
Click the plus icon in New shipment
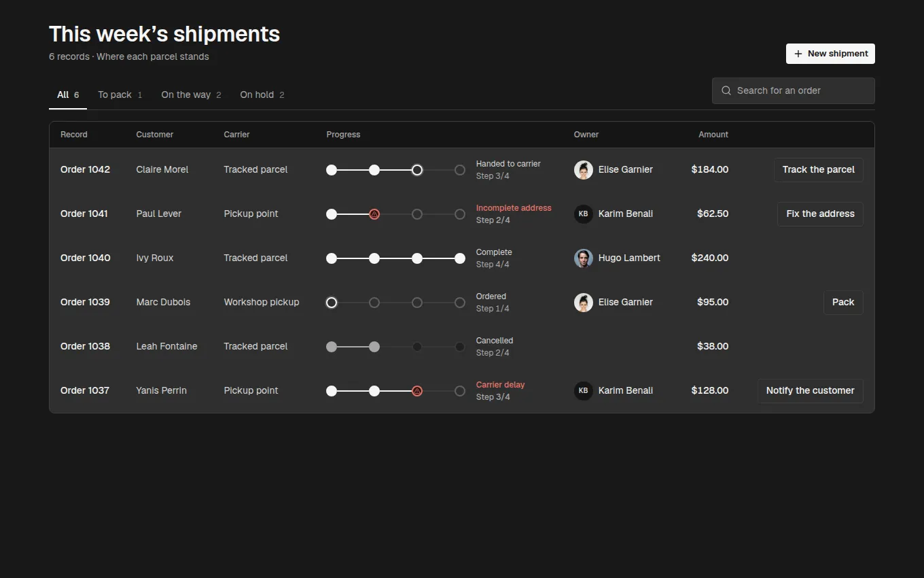(x=798, y=54)
